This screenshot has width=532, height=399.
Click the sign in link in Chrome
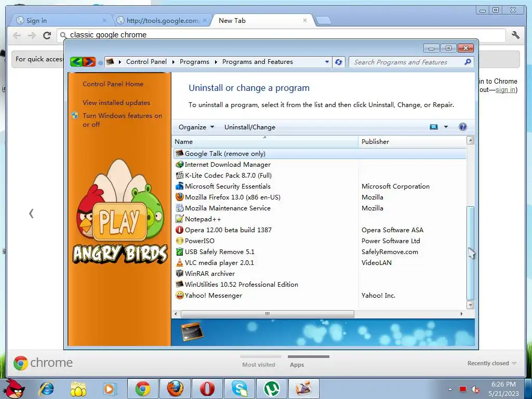pos(506,90)
